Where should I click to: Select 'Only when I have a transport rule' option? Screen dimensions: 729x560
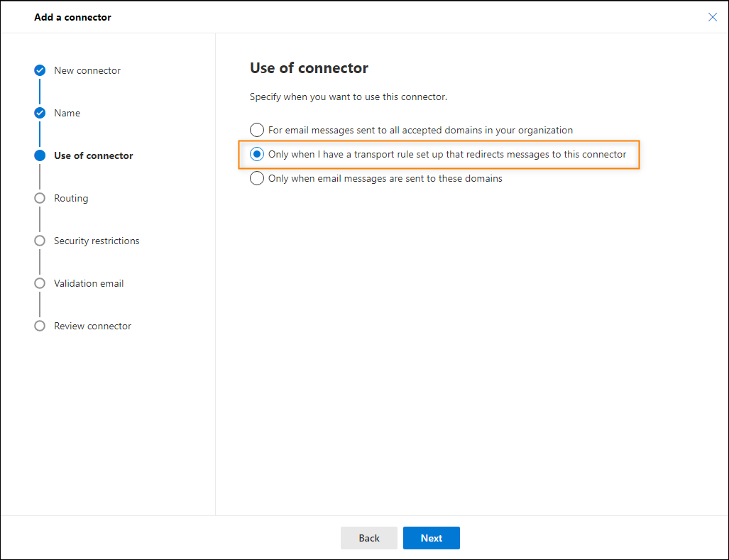257,154
